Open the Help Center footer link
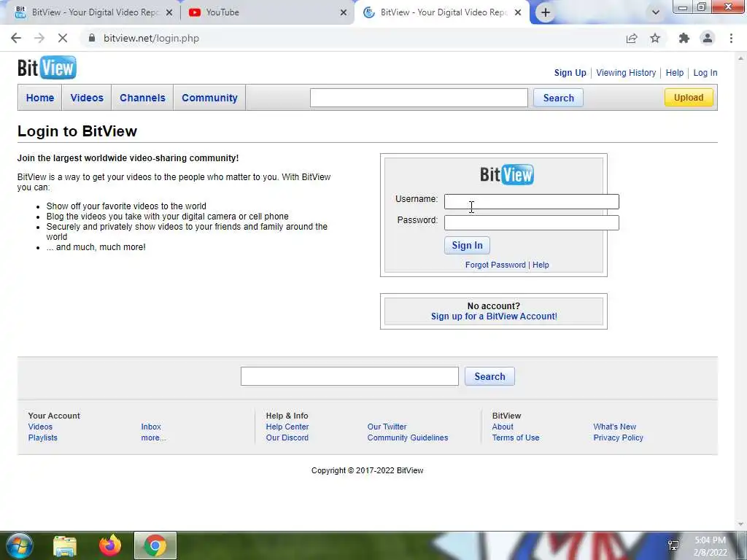This screenshot has width=747, height=560. pos(287,427)
